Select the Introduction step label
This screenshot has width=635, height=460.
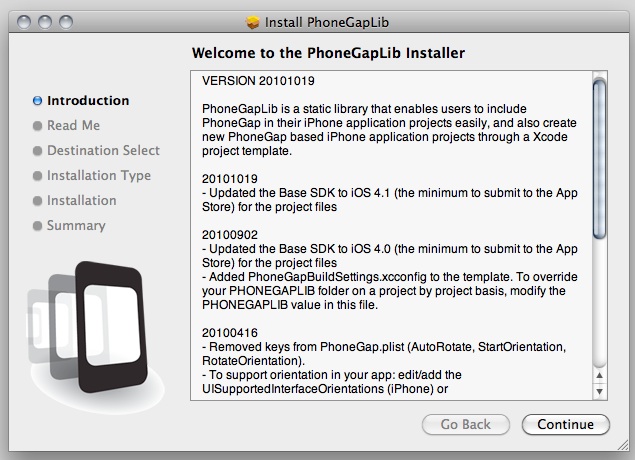[88, 100]
